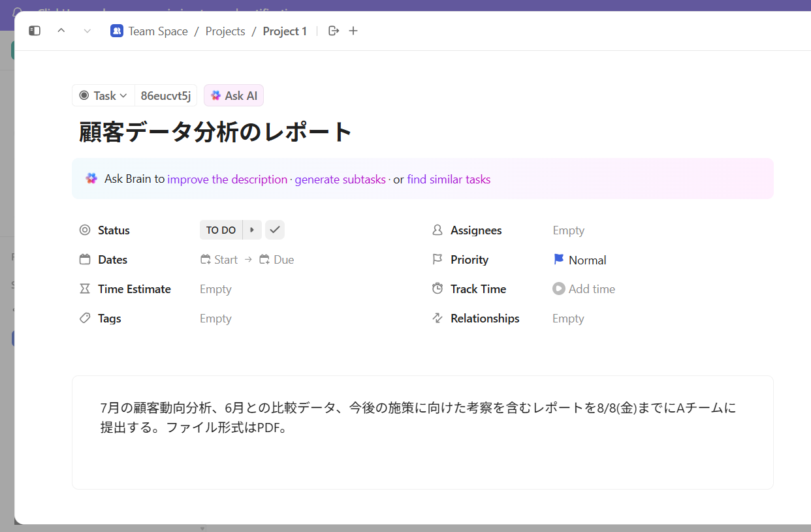Mark task complete with checkmark button
811x532 pixels.
coord(275,230)
